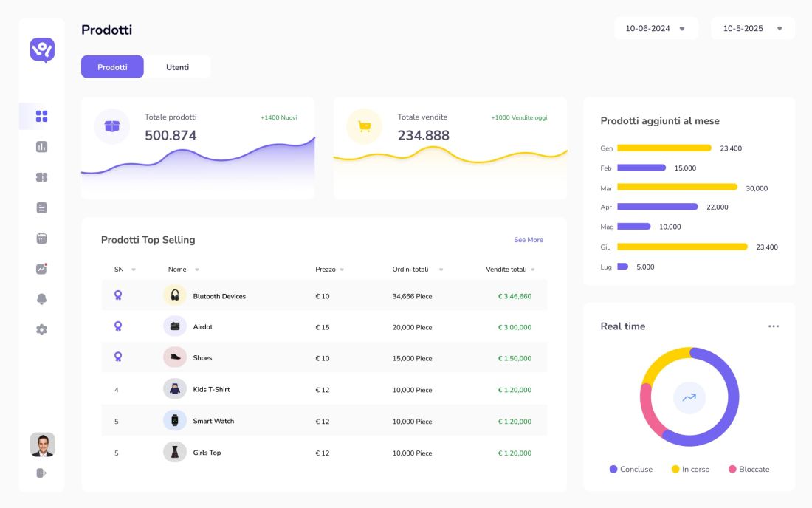Click the Concluse legend color dot
This screenshot has width=812, height=508.
[613, 470]
